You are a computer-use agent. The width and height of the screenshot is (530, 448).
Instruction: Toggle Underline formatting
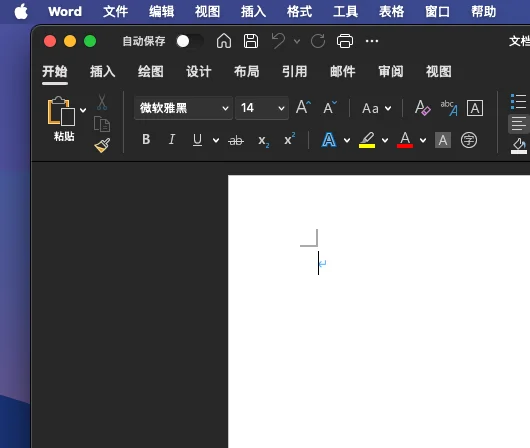197,140
